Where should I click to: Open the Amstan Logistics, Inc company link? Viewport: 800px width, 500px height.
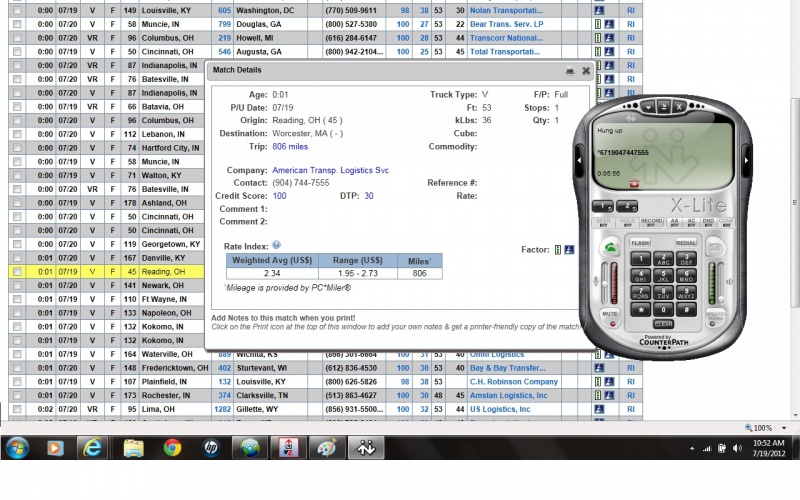tap(508, 395)
